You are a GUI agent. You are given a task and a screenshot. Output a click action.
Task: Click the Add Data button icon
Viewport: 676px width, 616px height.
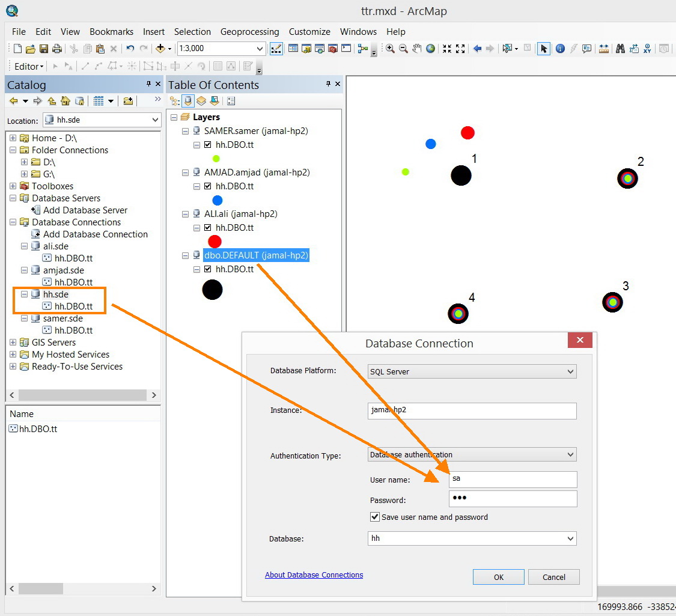160,49
